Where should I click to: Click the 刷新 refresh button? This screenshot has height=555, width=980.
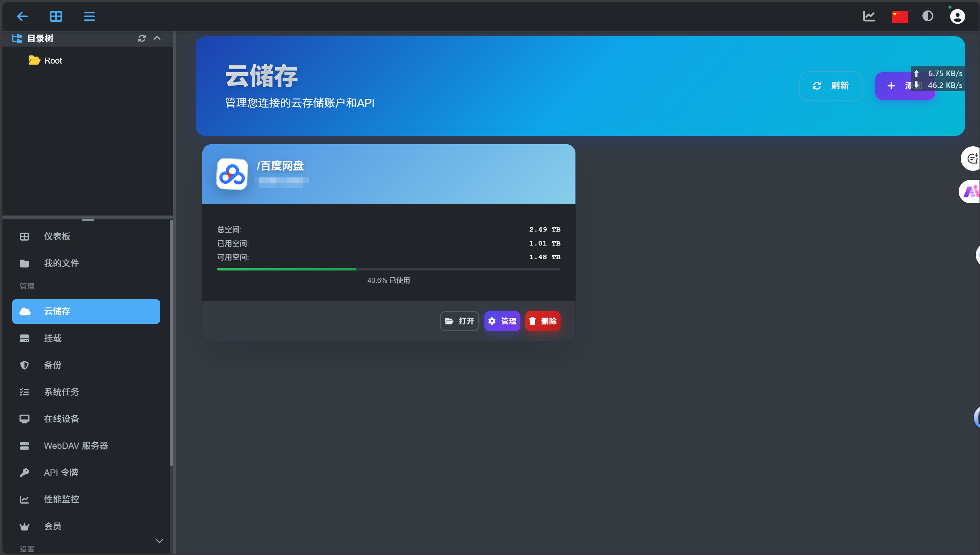830,86
